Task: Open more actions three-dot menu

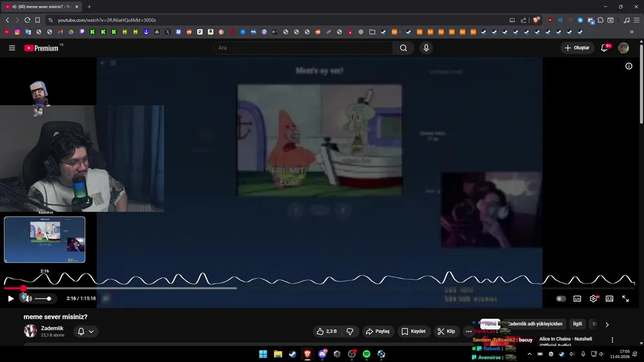Action: click(468, 331)
